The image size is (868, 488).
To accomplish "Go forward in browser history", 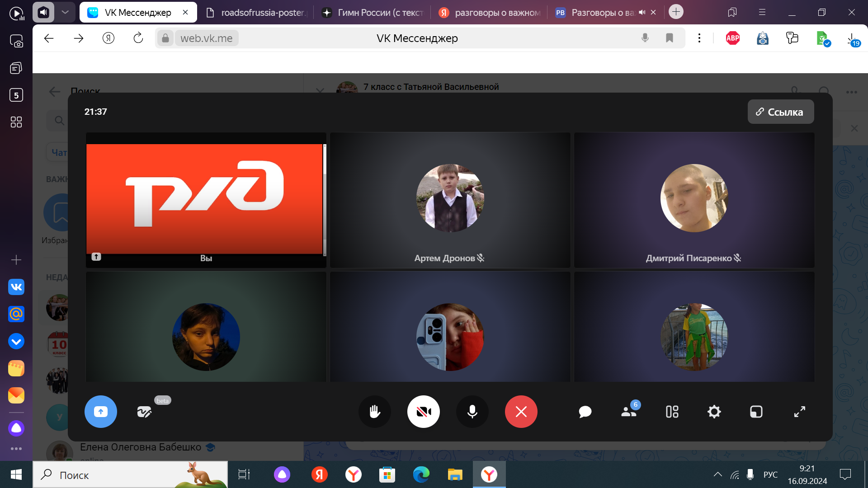I will tap(79, 38).
